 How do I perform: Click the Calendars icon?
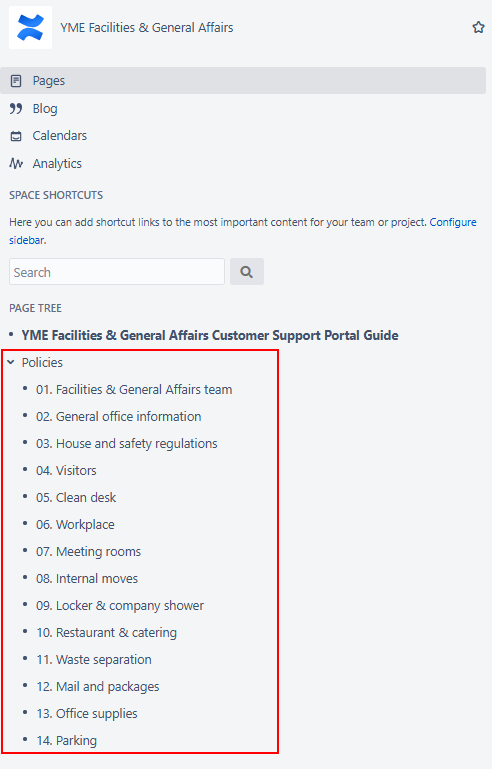pos(16,136)
